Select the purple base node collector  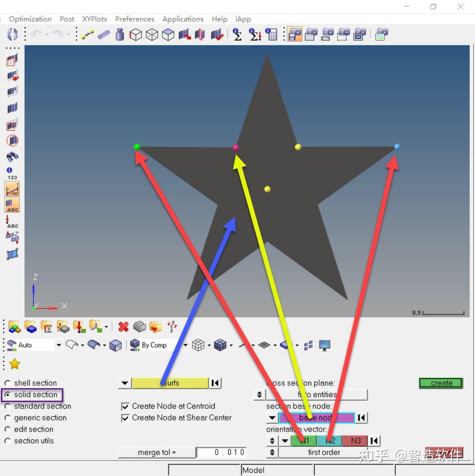[316, 418]
